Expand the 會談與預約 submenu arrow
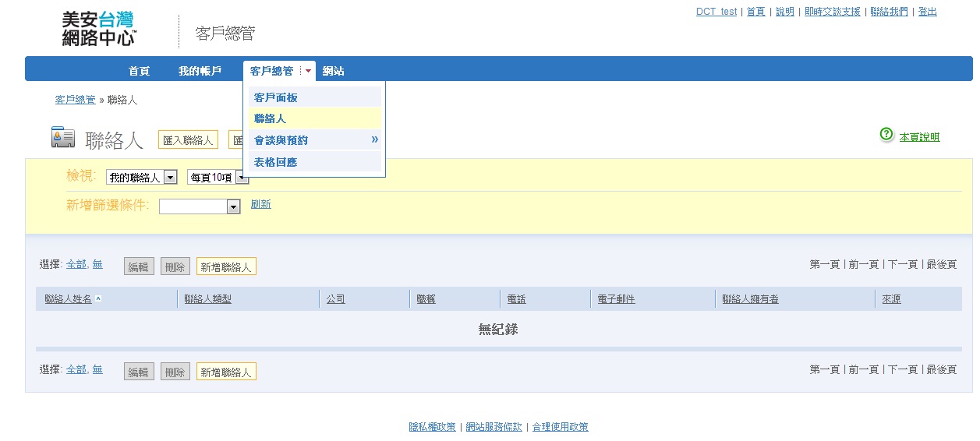 click(x=374, y=139)
